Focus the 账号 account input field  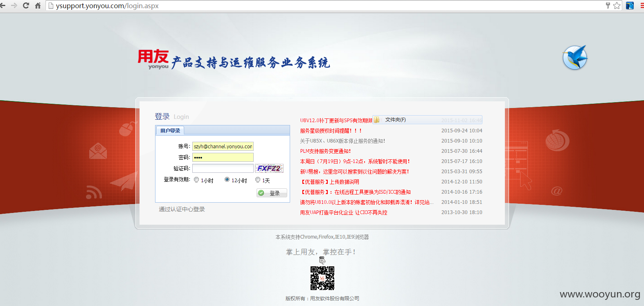223,146
